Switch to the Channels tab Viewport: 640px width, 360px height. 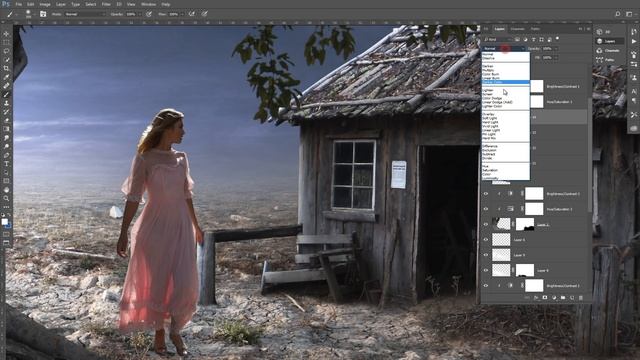tap(517, 29)
